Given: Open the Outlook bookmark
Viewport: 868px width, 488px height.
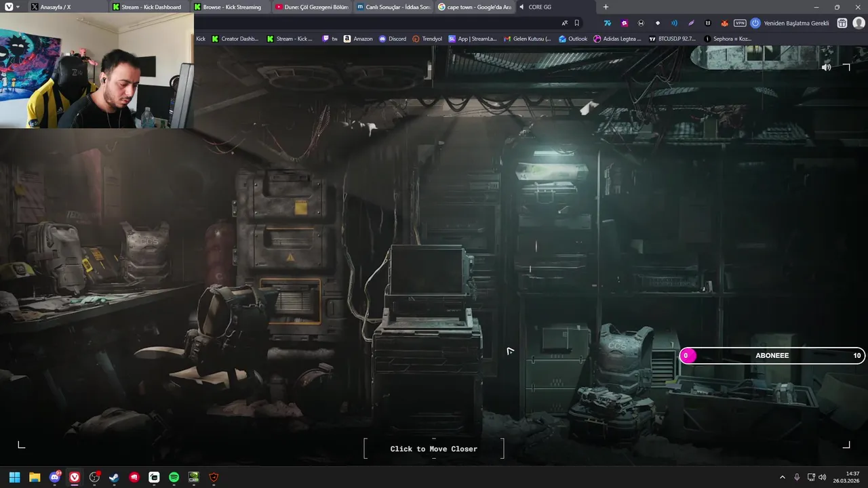Looking at the screenshot, I should 573,39.
